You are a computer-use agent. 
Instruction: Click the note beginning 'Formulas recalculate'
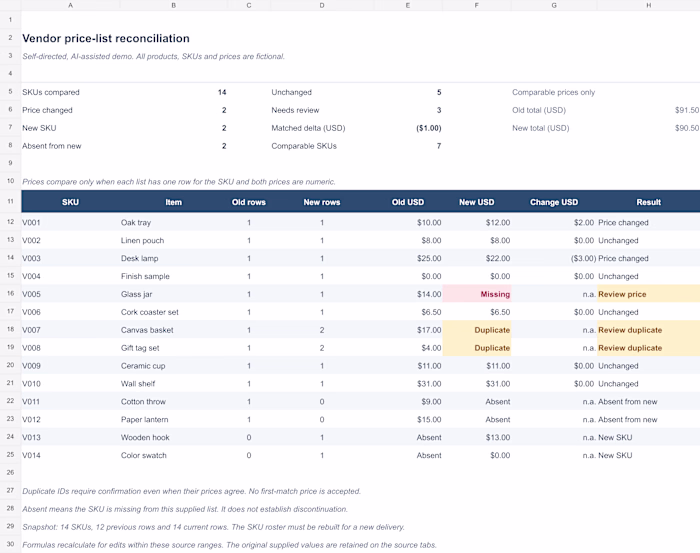229,545
